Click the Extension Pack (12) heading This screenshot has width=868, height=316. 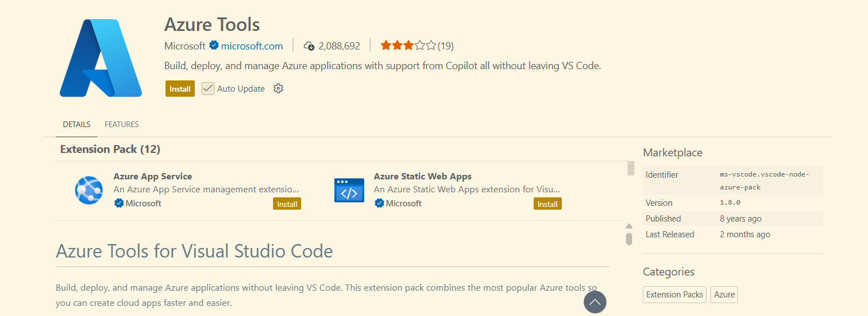point(110,149)
